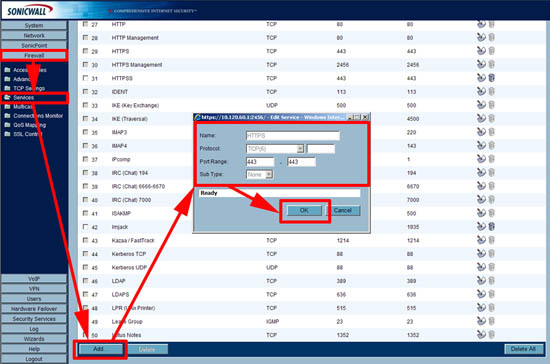Click the 'Kazaa / FastTrack' service name

133,240
